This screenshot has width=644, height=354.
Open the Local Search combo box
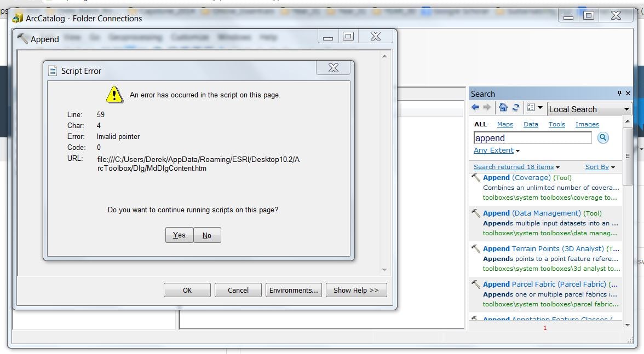589,109
